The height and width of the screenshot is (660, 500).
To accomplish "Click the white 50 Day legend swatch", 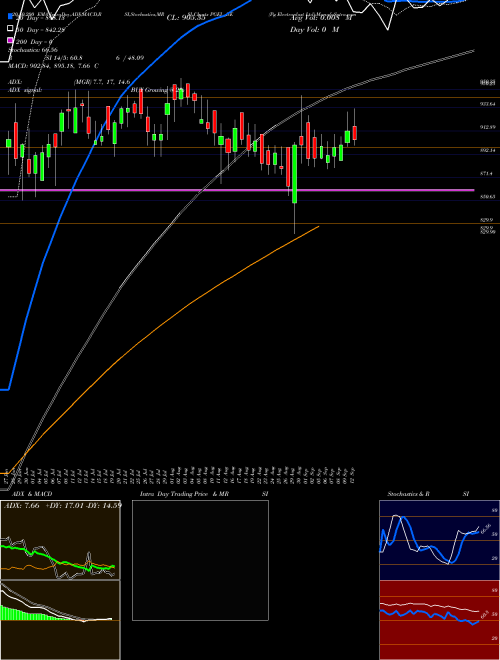I will pos(10,29).
